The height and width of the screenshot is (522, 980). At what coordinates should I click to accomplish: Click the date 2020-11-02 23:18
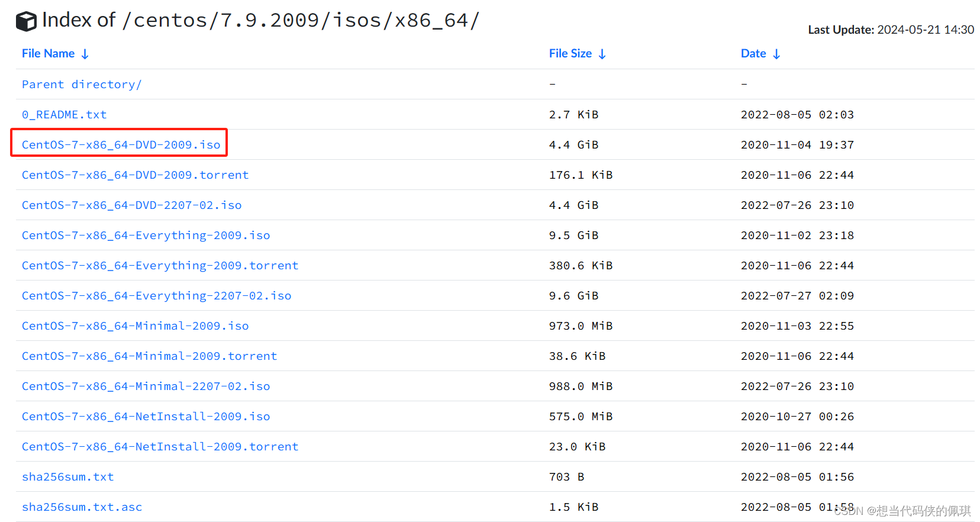[x=797, y=236]
